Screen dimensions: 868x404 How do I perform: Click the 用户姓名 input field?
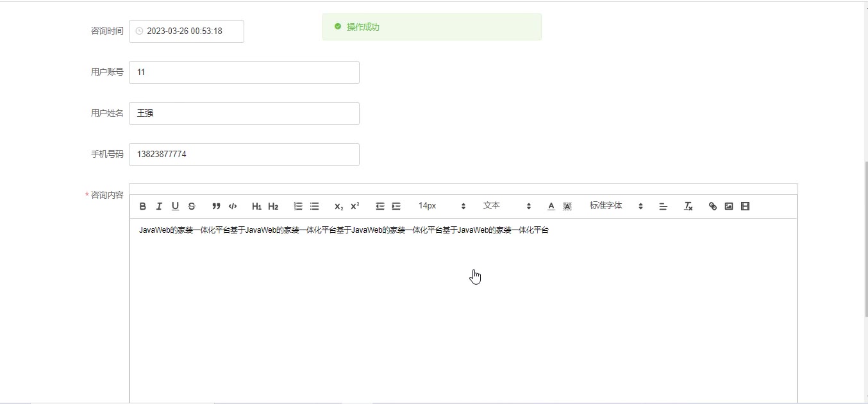click(244, 114)
